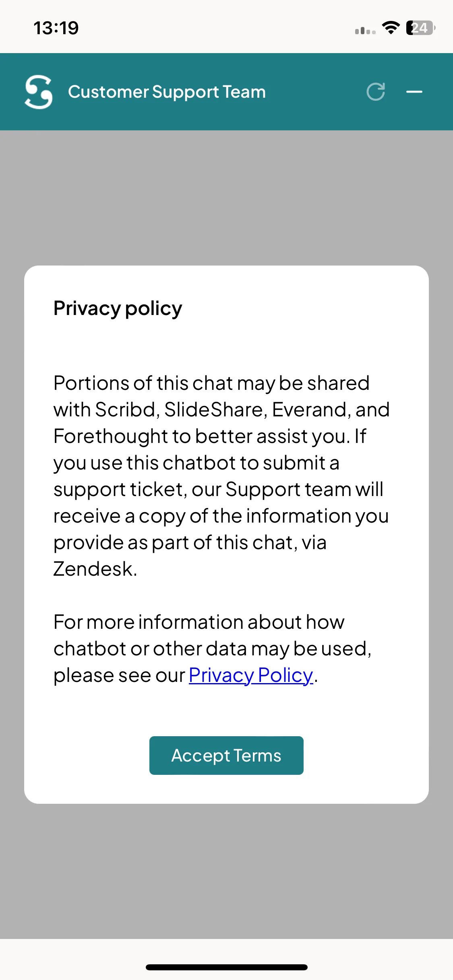This screenshot has height=980, width=453.
Task: Minimize the support chat window
Action: pyautogui.click(x=414, y=92)
